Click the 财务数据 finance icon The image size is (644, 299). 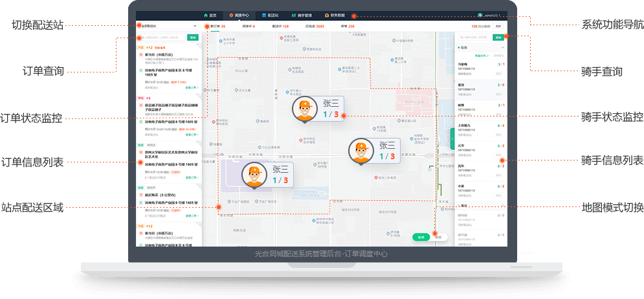[x=326, y=15]
